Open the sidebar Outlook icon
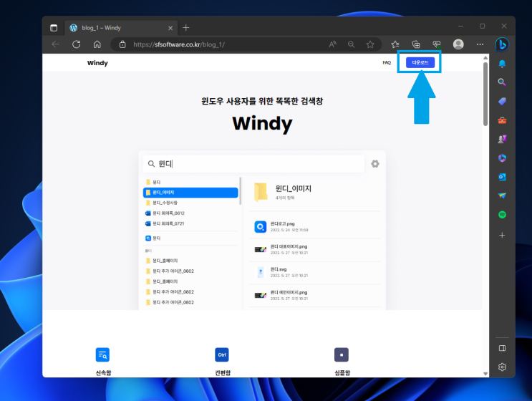 (502, 177)
